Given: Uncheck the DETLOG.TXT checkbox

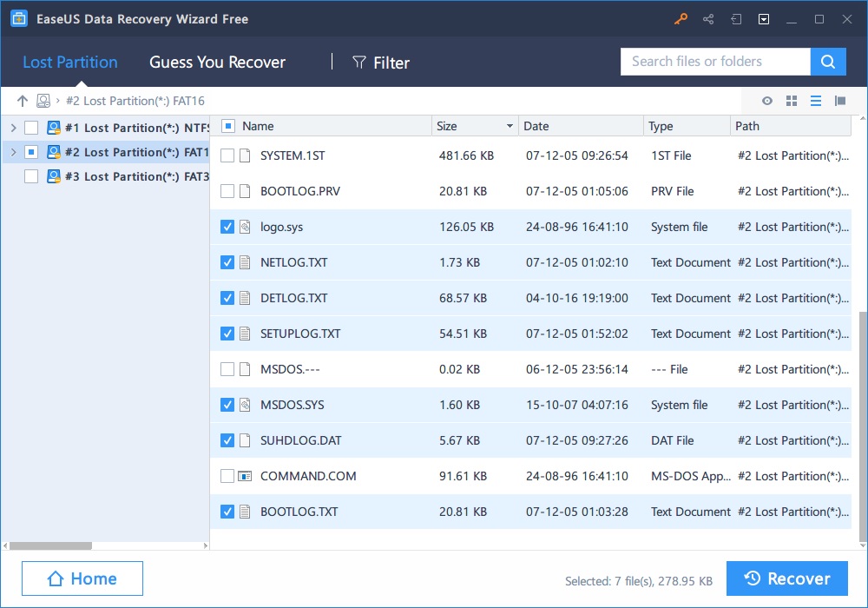Looking at the screenshot, I should click(227, 298).
